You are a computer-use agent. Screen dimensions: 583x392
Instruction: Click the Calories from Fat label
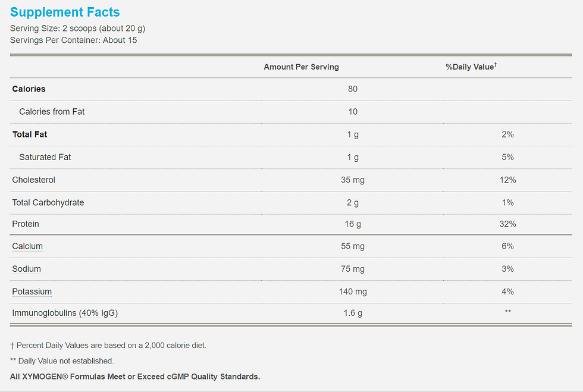52,112
